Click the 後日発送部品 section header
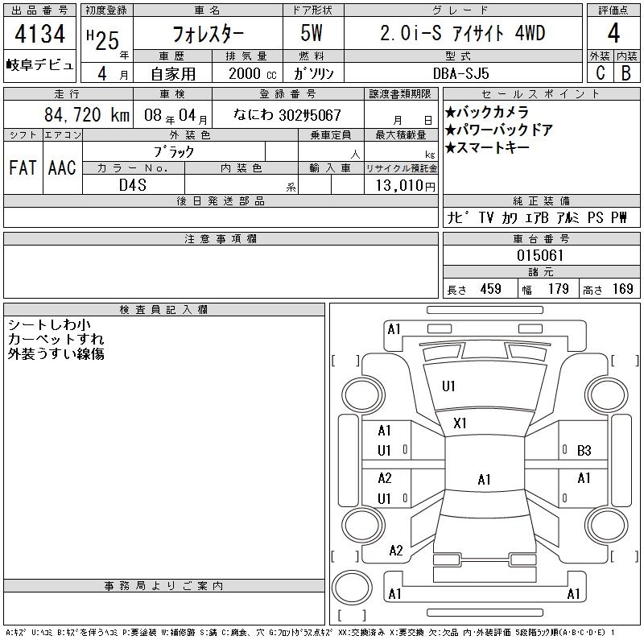The height and width of the screenshot is (644, 644). [221, 200]
